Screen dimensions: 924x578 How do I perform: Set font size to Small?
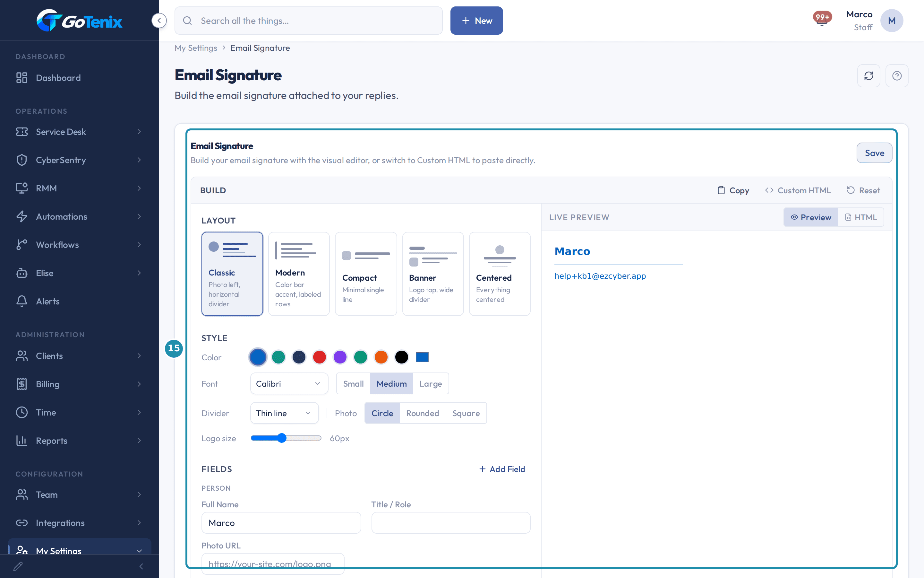[353, 383]
